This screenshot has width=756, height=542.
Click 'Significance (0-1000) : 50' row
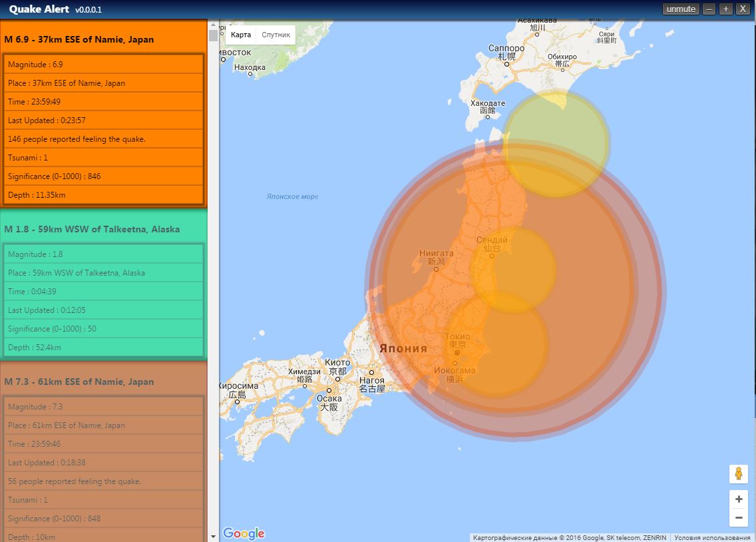click(103, 329)
